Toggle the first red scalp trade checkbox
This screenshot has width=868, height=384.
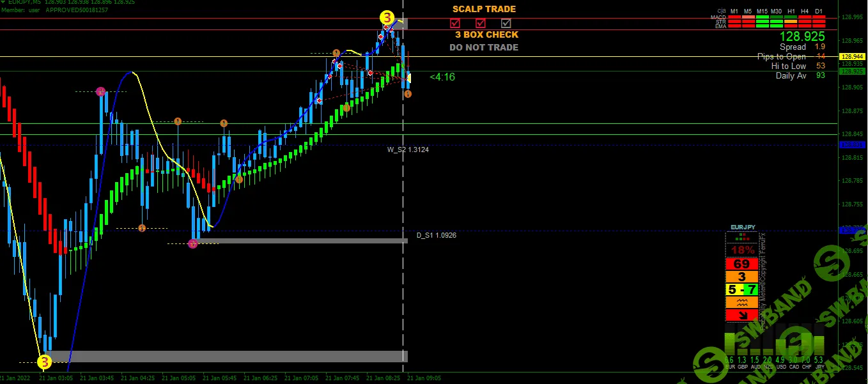pyautogui.click(x=455, y=23)
